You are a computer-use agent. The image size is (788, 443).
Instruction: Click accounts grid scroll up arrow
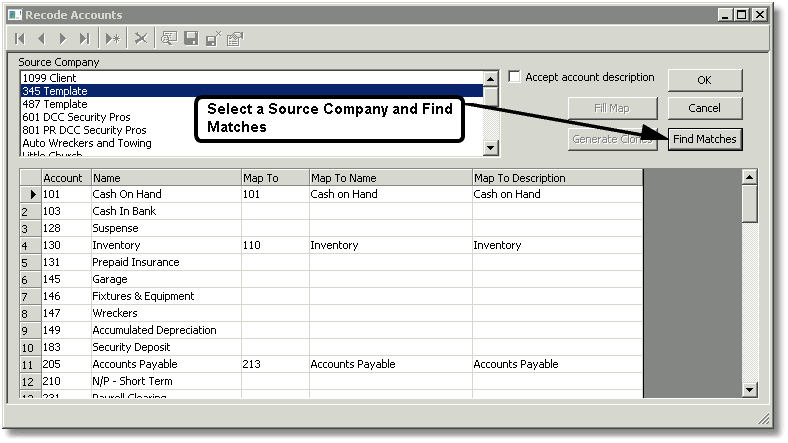[749, 177]
